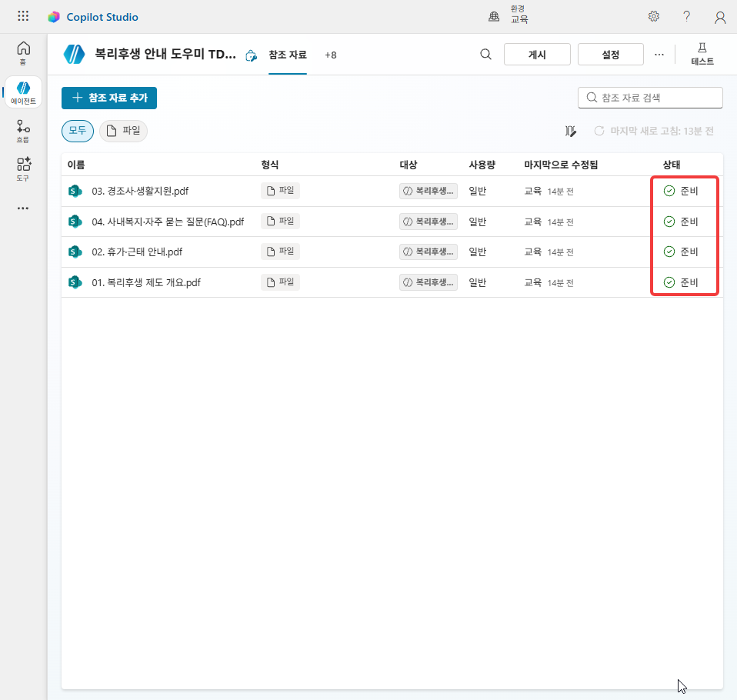737x700 pixels.
Task: Click SharePoint icon of 02. 휴가·근태 안내.pdf
Action: pos(75,252)
